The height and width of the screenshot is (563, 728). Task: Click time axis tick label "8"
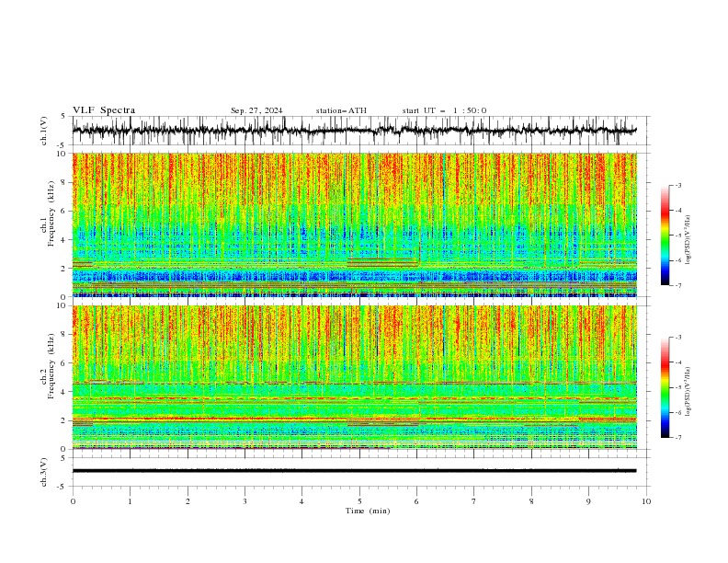(531, 501)
